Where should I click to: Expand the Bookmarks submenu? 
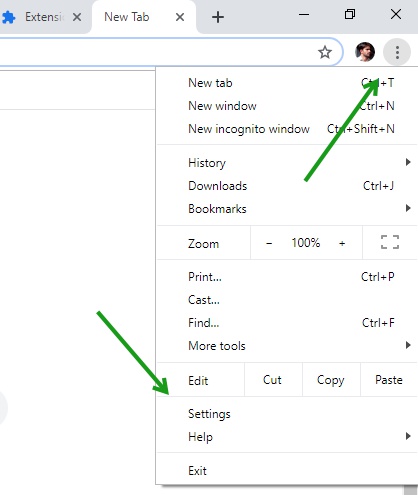click(x=287, y=209)
